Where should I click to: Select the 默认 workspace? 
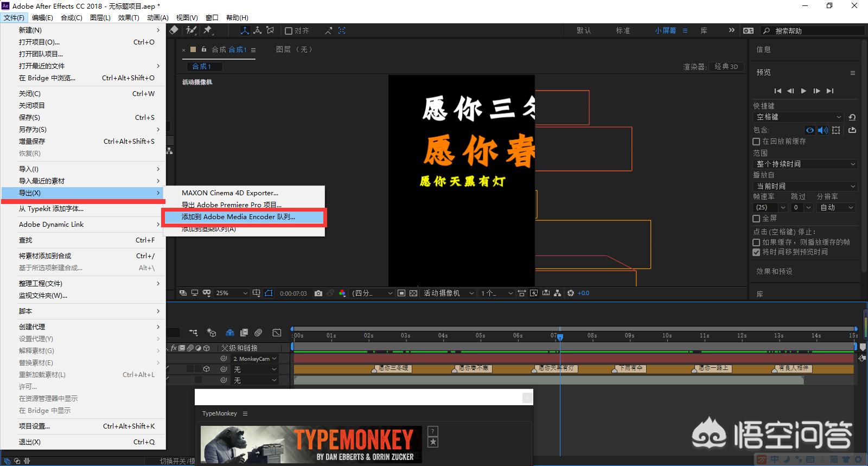584,31
